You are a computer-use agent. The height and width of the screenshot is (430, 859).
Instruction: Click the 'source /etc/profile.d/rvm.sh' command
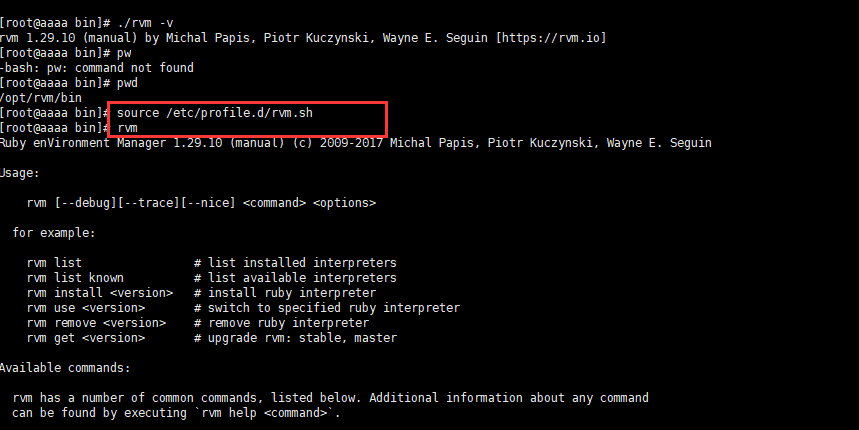tap(215, 113)
